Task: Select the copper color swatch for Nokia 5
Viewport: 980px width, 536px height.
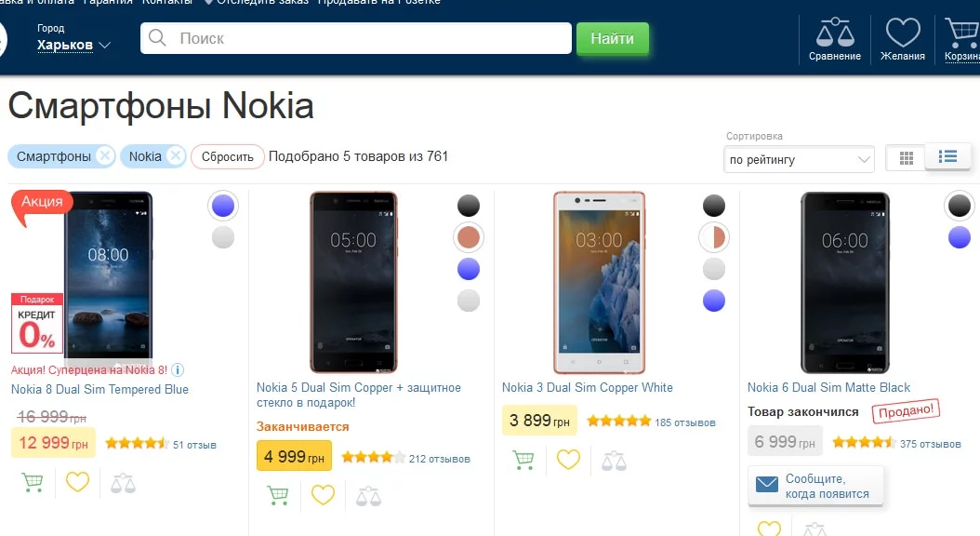Action: coord(469,237)
